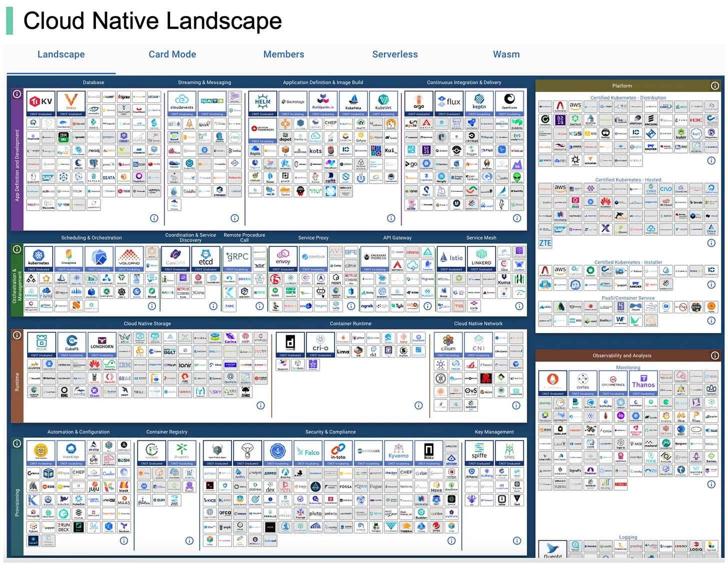Switch to the Card Mode tab
Screen dimensions: 728x566
tap(172, 54)
